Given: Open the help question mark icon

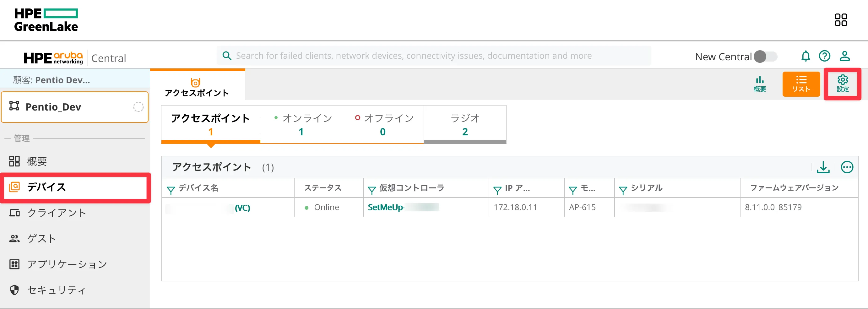Looking at the screenshot, I should point(824,56).
